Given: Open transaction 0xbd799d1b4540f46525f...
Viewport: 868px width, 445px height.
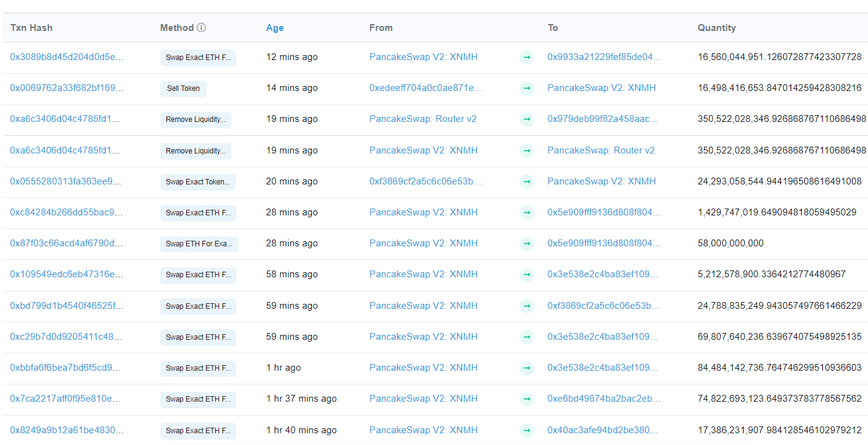Looking at the screenshot, I should (x=67, y=306).
